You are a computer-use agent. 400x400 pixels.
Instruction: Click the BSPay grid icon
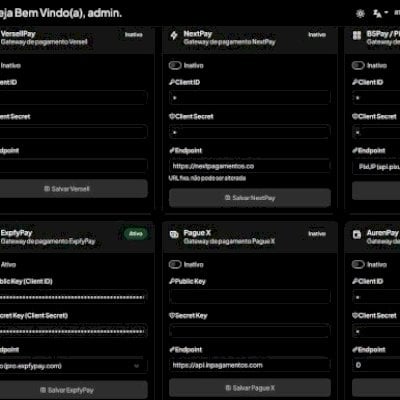(357, 35)
